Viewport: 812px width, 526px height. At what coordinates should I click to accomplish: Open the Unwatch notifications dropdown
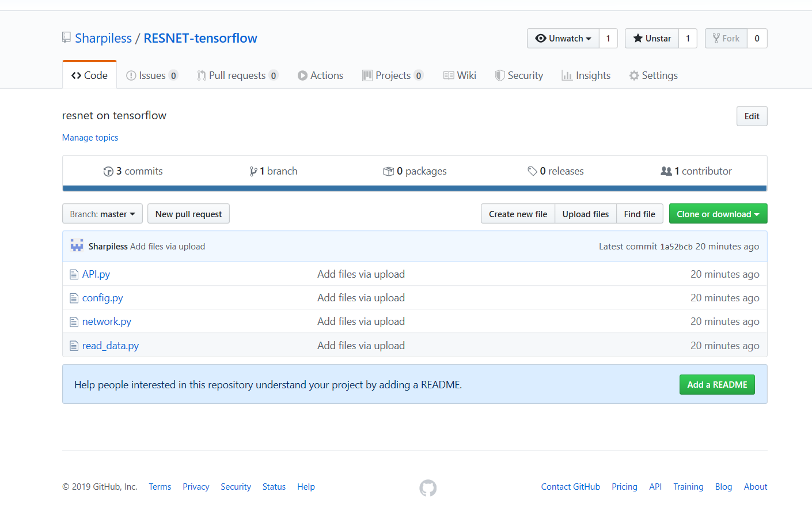[563, 39]
